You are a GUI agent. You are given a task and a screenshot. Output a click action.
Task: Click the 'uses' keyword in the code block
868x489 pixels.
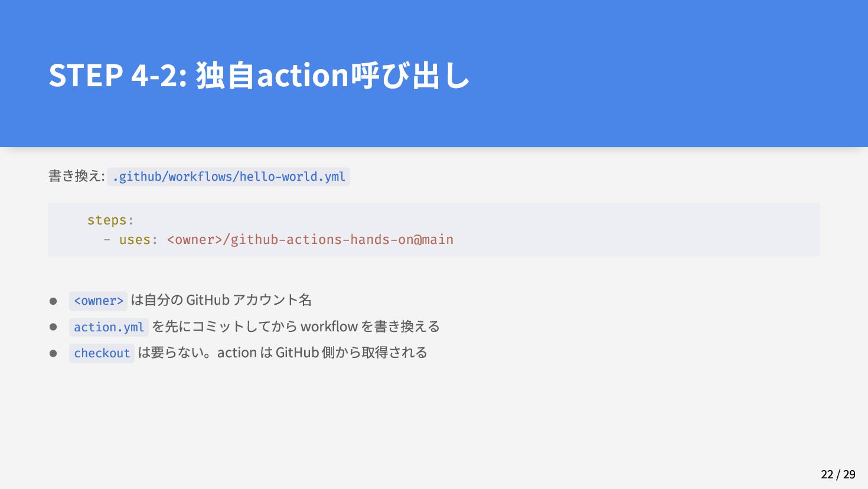pyautogui.click(x=135, y=240)
